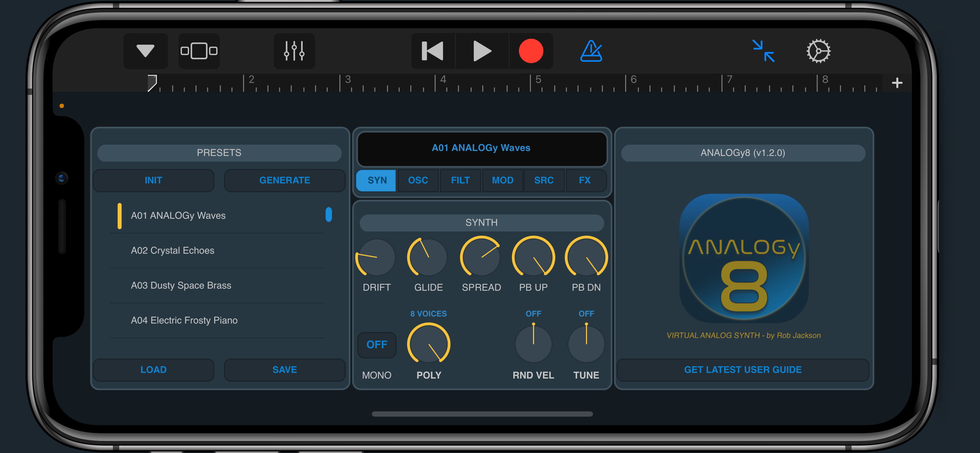The image size is (980, 453).
Task: Click the GLIDE knob
Action: 428,258
